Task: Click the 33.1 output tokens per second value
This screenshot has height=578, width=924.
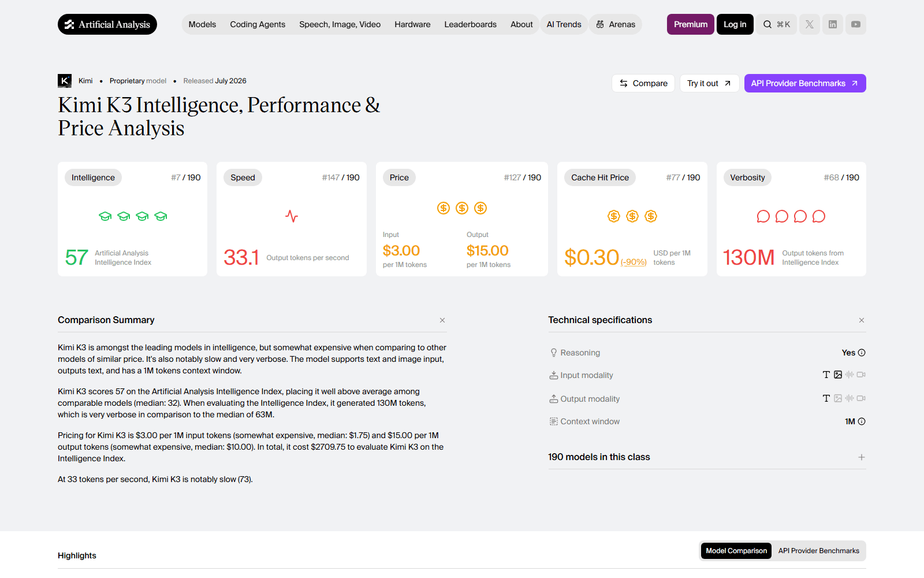Action: click(x=241, y=258)
